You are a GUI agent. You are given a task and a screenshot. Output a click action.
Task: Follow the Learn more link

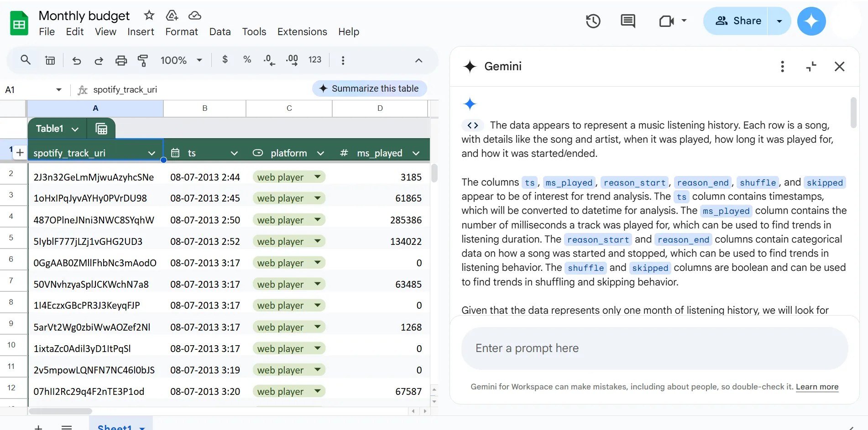tap(817, 387)
